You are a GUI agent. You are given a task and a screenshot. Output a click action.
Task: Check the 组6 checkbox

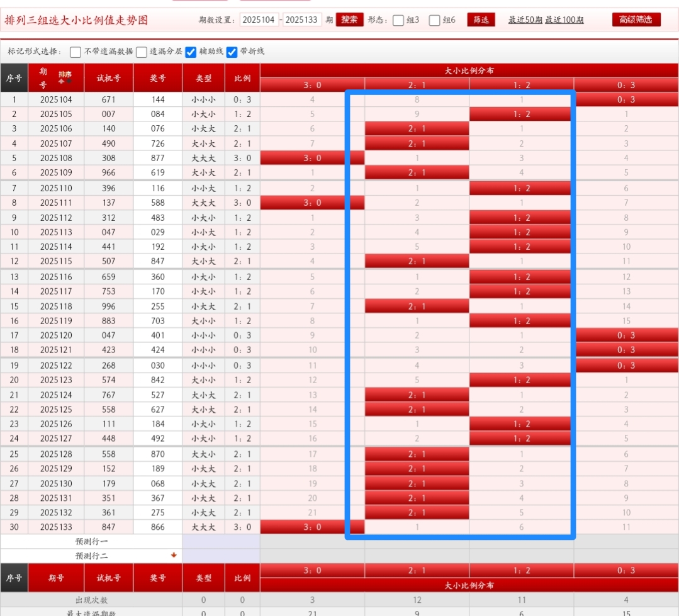435,20
